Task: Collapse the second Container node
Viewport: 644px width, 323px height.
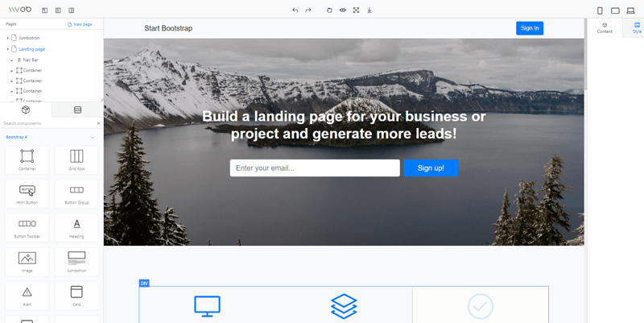Action: [x=12, y=81]
